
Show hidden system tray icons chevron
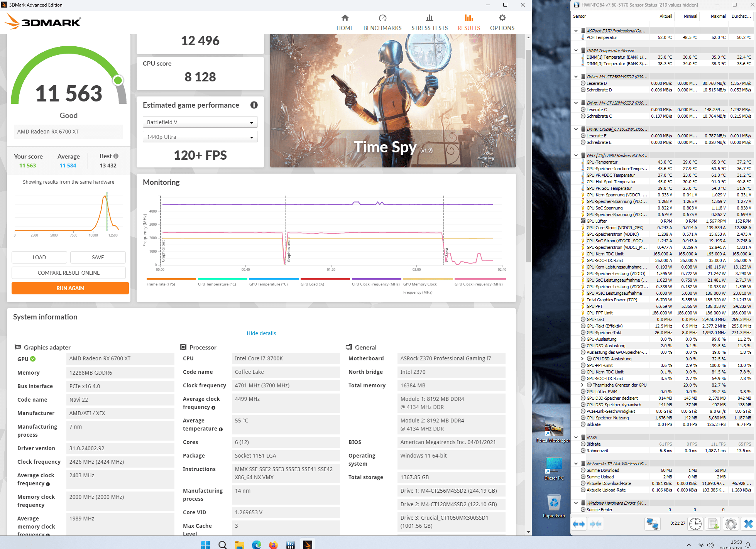coord(688,545)
